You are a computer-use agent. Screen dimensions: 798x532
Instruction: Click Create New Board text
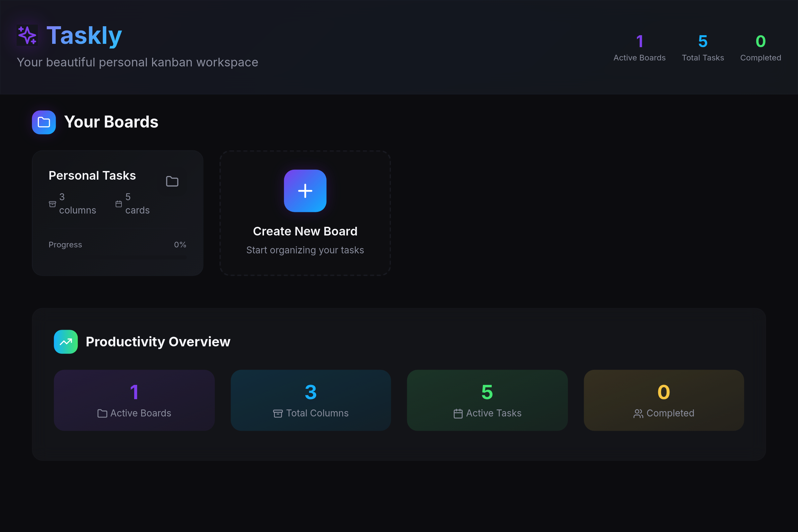click(305, 231)
